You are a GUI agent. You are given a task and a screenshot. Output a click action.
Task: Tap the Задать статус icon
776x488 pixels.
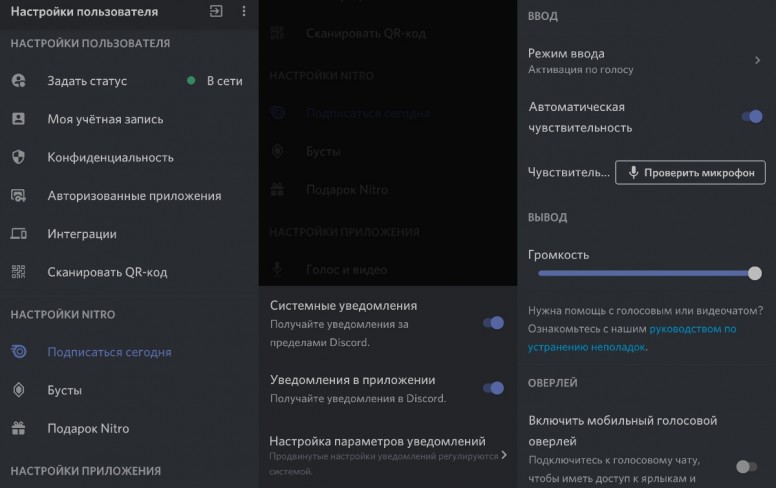point(18,81)
